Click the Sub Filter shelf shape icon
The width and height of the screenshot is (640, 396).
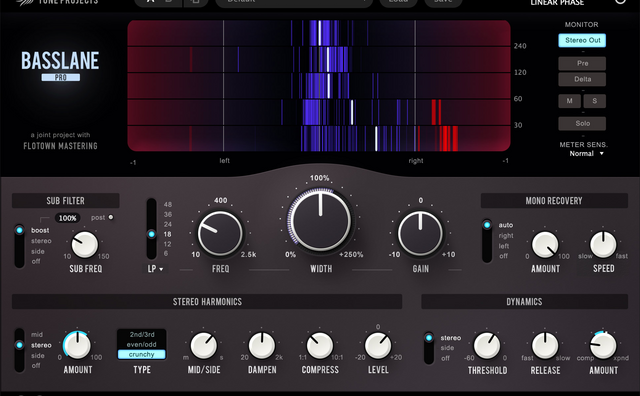(x=45, y=219)
